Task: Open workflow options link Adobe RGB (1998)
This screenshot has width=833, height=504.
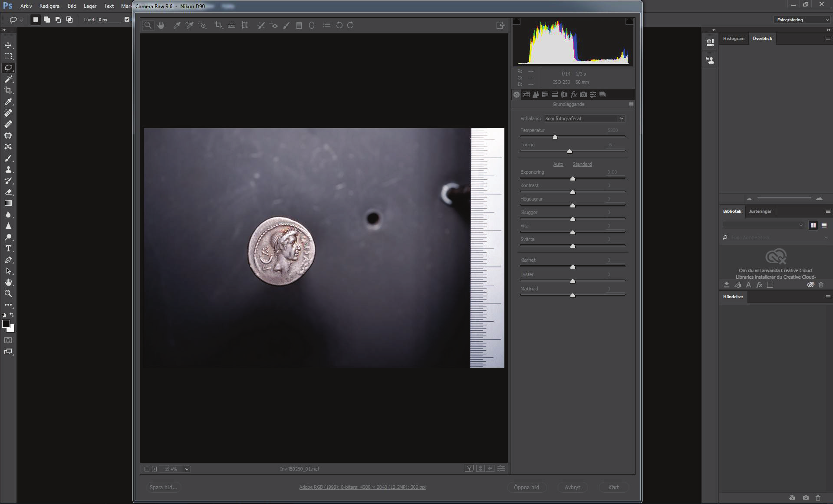Action: (362, 487)
